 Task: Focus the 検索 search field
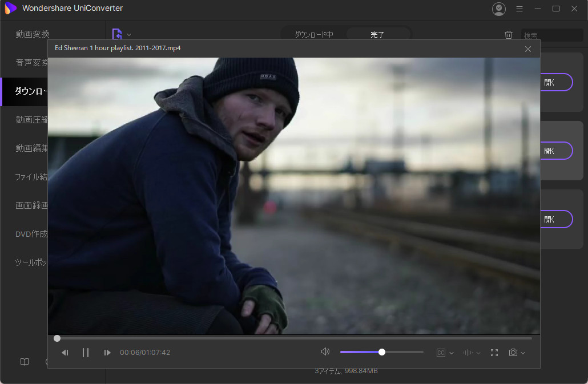[552, 35]
